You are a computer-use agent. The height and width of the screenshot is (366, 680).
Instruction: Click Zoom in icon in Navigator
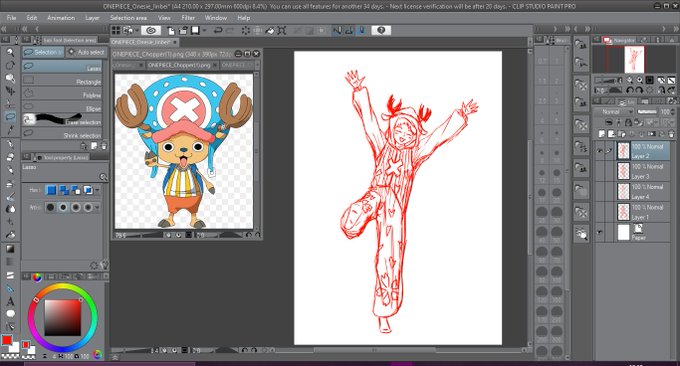coord(640,80)
